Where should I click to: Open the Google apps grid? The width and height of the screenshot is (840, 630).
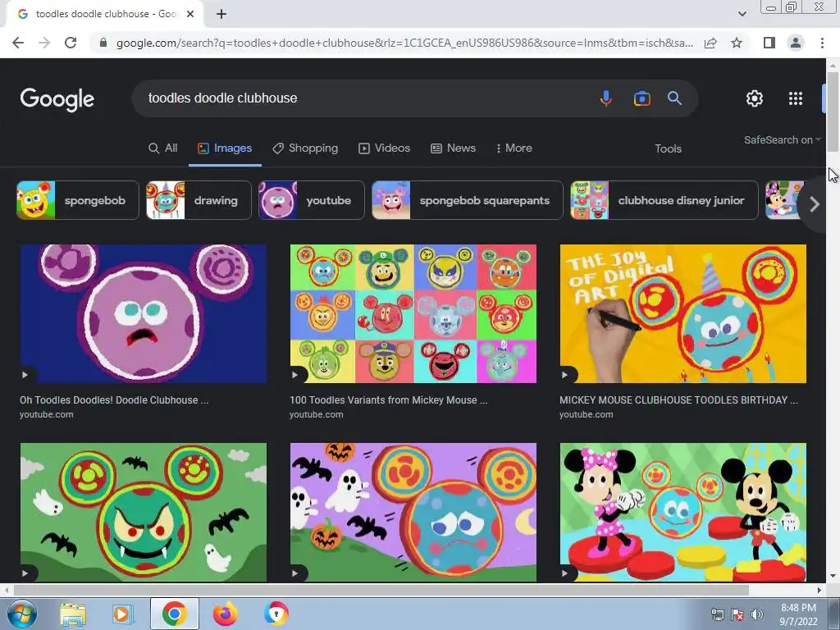pyautogui.click(x=796, y=98)
